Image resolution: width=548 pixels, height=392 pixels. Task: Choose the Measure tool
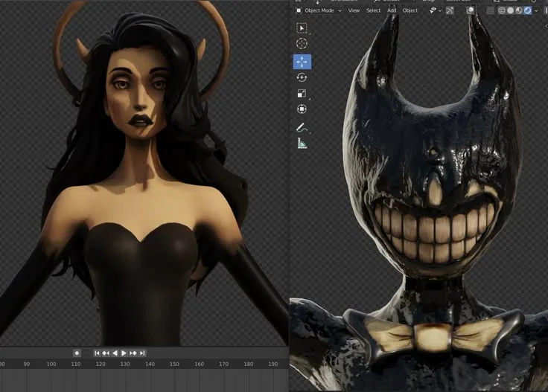302,144
